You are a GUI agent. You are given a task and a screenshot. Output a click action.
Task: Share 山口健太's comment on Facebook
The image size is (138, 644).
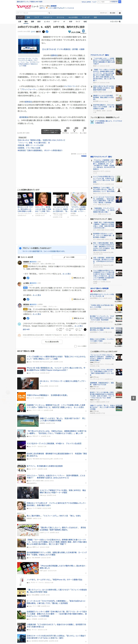[x=28, y=299]
